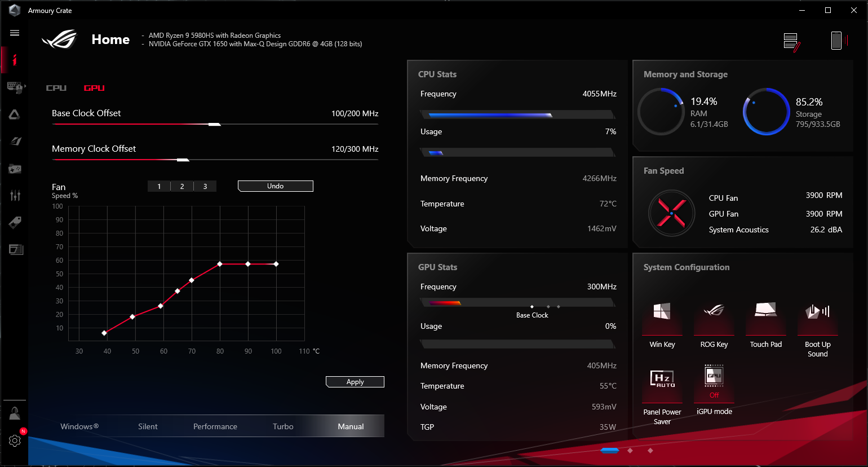Open the Game Library controller icon in sidebar
The image size is (868, 467).
[x=15, y=169]
